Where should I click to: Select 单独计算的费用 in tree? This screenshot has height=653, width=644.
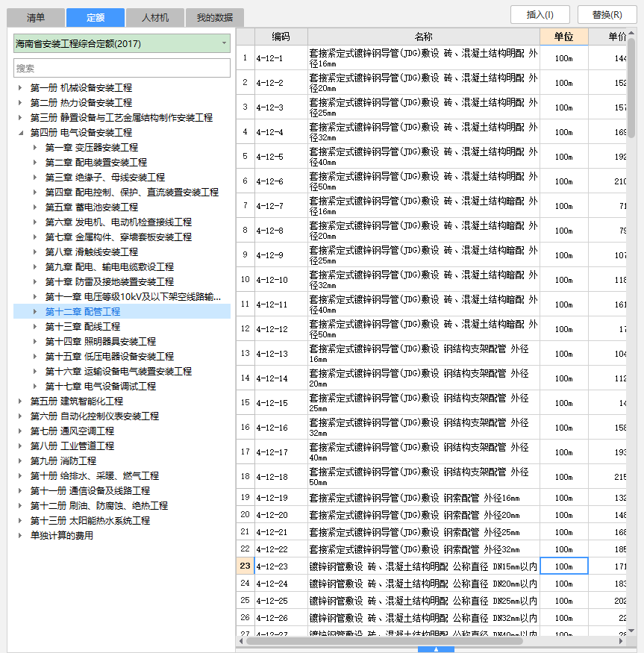pos(61,536)
